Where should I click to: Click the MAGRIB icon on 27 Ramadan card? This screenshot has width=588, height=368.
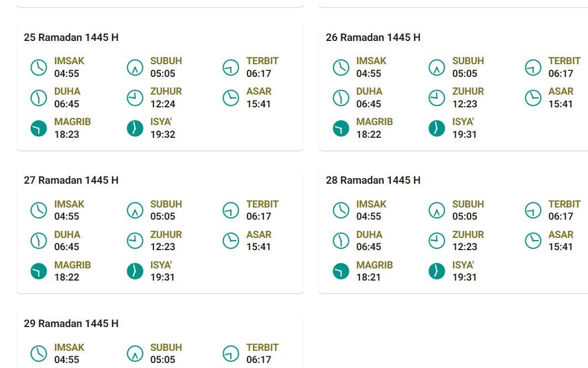coord(38,271)
